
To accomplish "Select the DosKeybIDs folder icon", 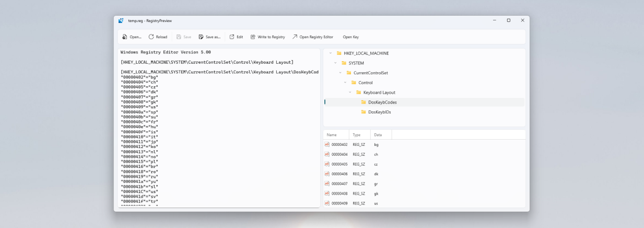I will [364, 112].
